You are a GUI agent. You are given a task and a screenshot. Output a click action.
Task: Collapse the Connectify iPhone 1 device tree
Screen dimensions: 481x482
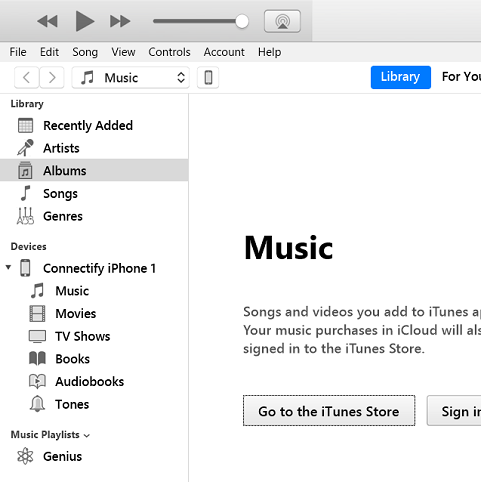click(8, 267)
